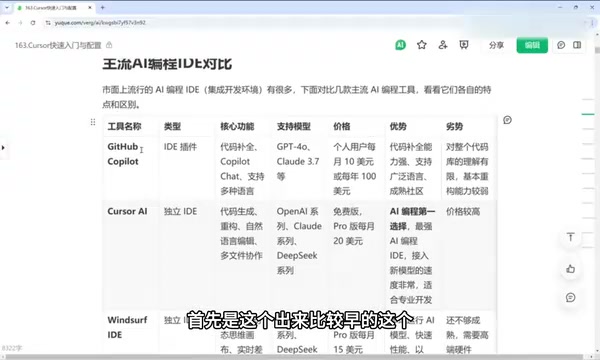Open the browser tab list dropdown
This screenshot has width=600, height=360.
(7, 7)
